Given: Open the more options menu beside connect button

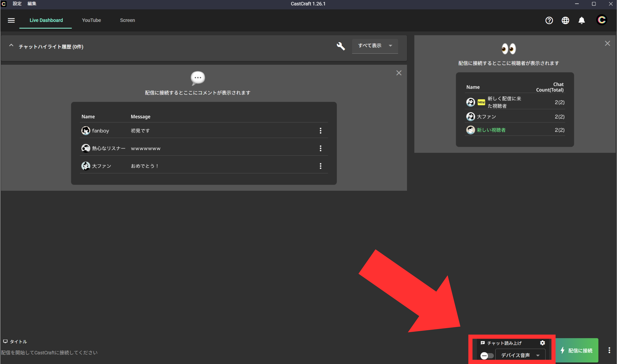Looking at the screenshot, I should 609,350.
